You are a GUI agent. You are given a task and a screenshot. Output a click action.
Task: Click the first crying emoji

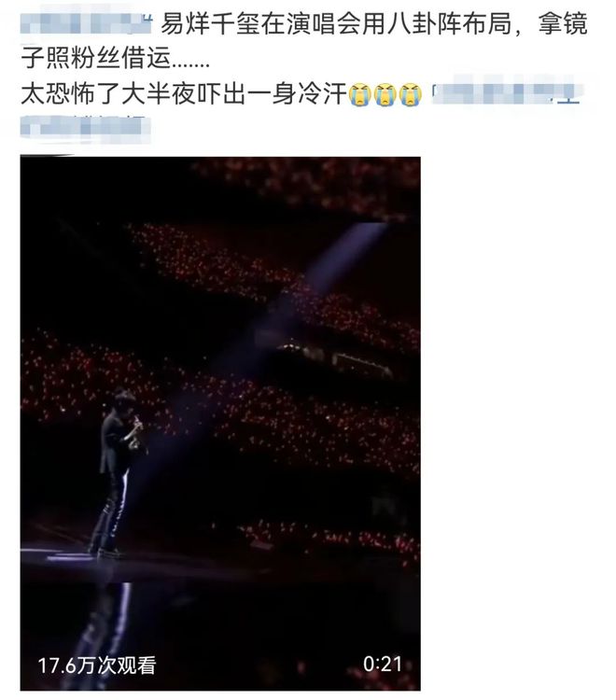pyautogui.click(x=359, y=94)
